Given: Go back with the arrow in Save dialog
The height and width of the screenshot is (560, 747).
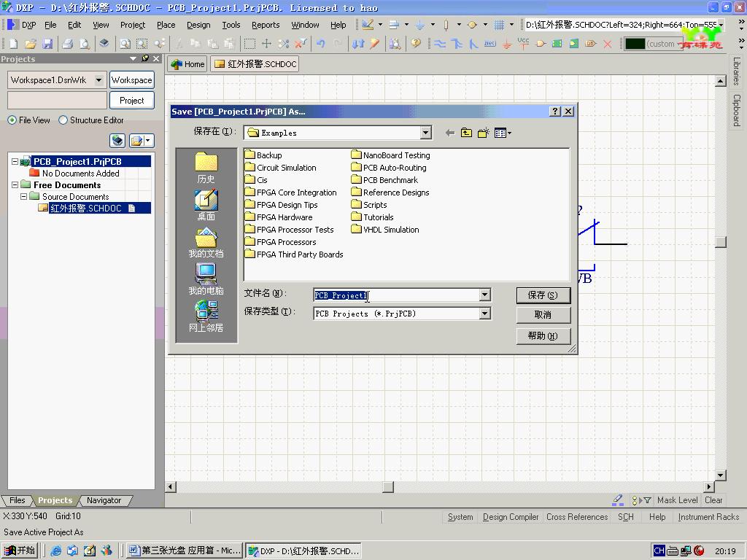Looking at the screenshot, I should [449, 133].
